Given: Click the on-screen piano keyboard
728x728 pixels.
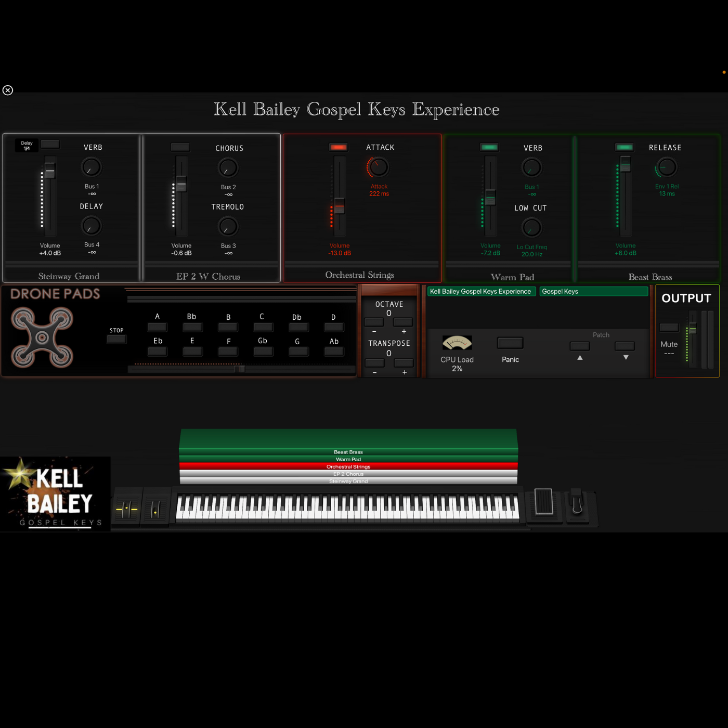Looking at the screenshot, I should 347,507.
